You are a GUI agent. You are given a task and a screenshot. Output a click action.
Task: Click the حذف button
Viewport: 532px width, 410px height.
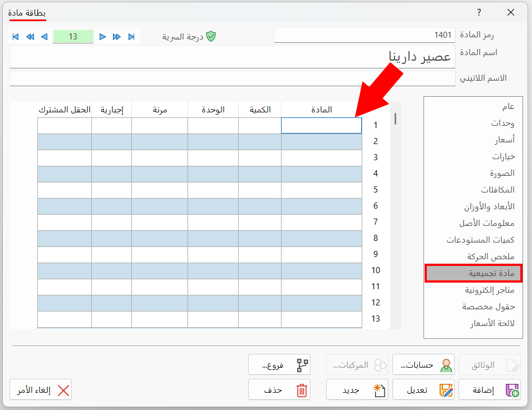279,389
